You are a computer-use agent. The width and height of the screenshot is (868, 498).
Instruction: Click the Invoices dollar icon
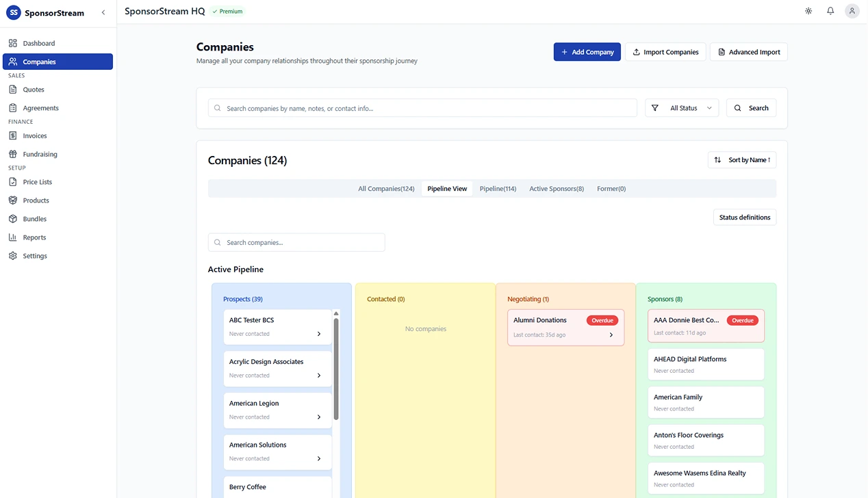click(13, 136)
